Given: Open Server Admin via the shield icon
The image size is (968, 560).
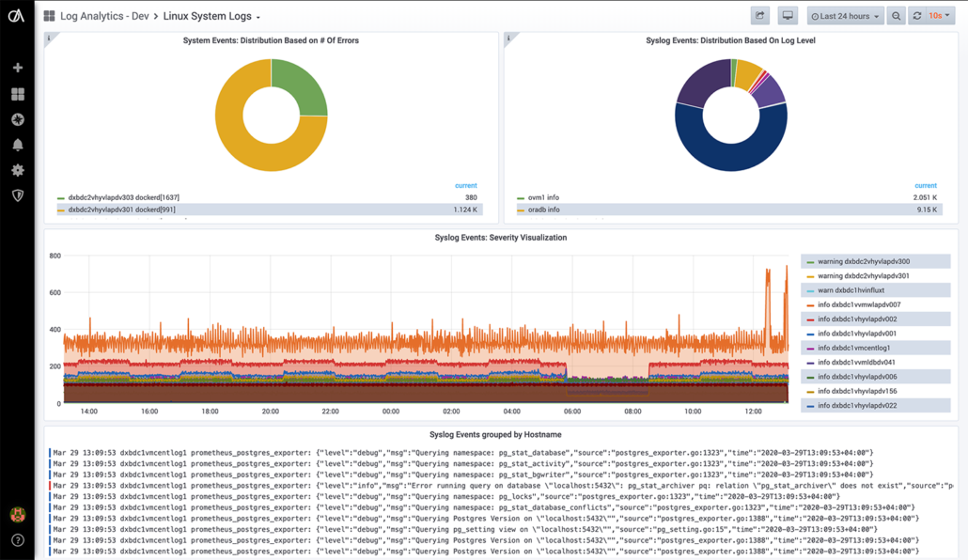Looking at the screenshot, I should (16, 195).
